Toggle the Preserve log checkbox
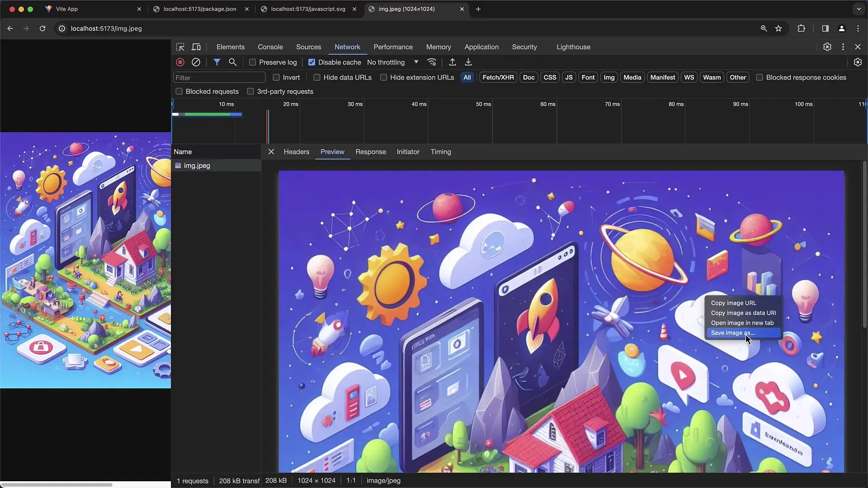This screenshot has width=868, height=488. 253,62
